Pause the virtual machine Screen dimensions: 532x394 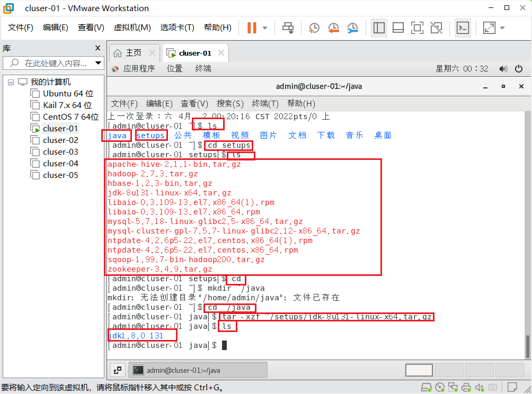coord(252,28)
